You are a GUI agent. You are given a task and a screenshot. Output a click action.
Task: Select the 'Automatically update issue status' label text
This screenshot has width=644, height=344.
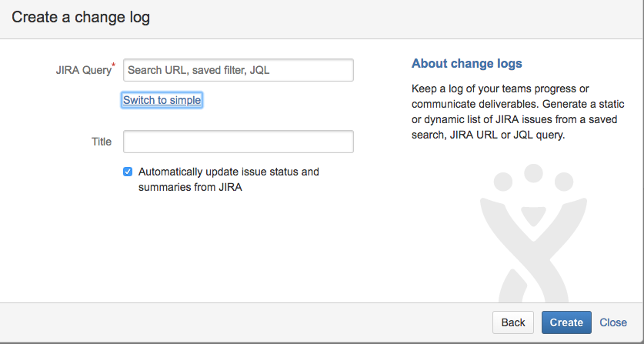tap(229, 179)
